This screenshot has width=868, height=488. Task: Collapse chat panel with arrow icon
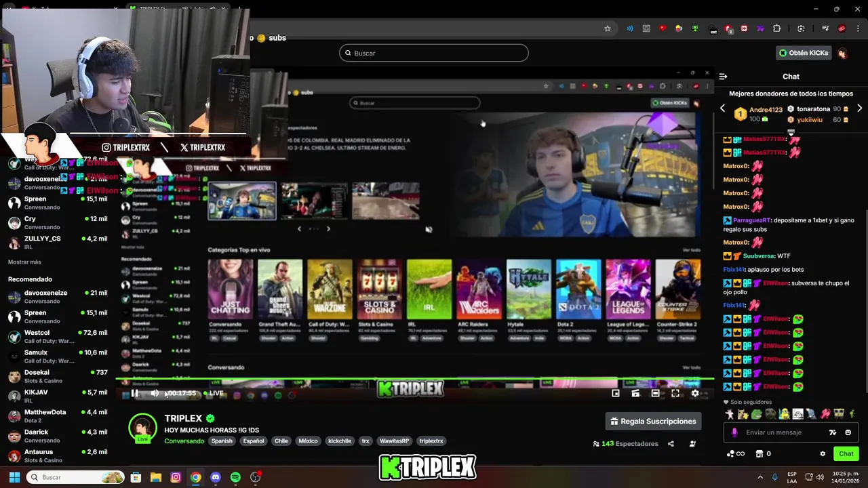tap(723, 77)
